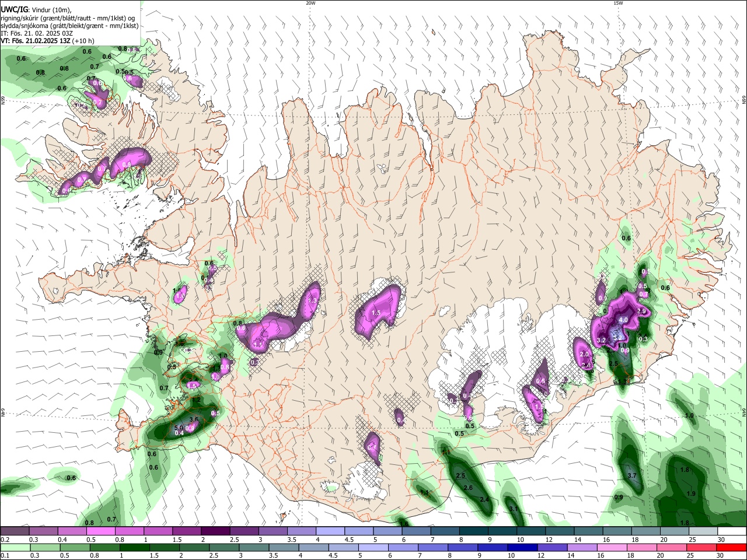Select the darkest purple swatch labeled 2, upper legend
Screen dimensions: 747x560
(x=215, y=531)
